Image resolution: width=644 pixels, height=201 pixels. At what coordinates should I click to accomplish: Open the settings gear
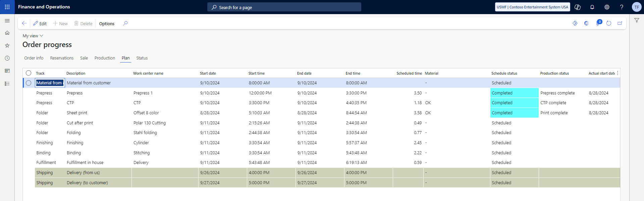(x=607, y=7)
